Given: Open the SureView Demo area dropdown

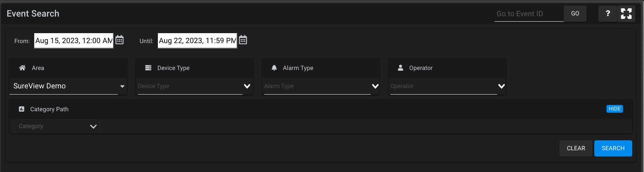Looking at the screenshot, I should pyautogui.click(x=68, y=86).
